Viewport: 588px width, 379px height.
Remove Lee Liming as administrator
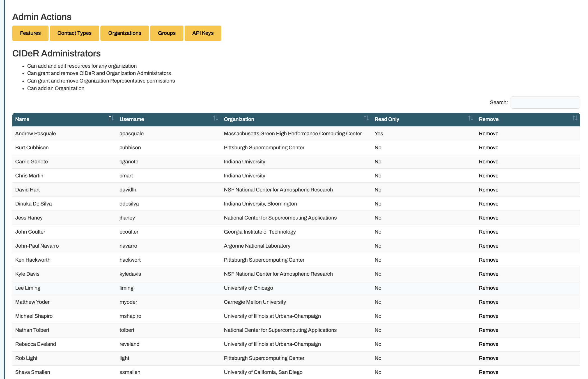(x=488, y=288)
